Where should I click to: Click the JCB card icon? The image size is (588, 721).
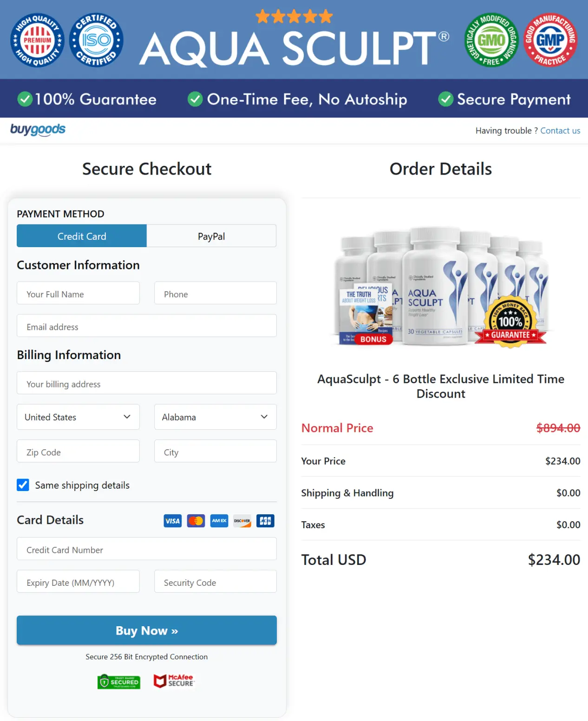[265, 521]
